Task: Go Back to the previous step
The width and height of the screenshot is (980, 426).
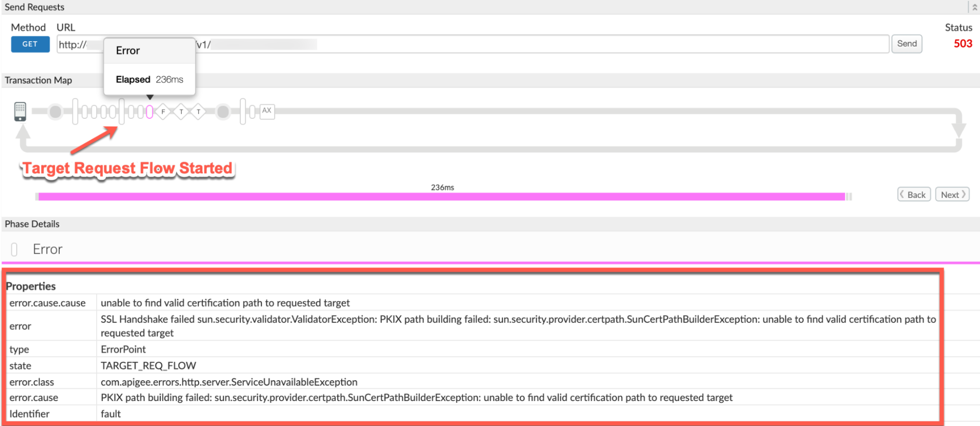Action: coord(914,195)
